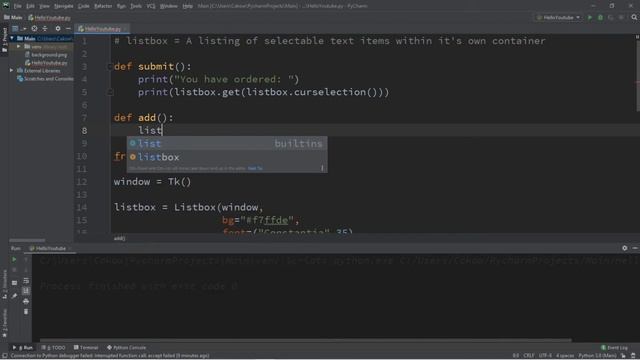
Task: Open the Terminal tool window
Action: [86, 347]
